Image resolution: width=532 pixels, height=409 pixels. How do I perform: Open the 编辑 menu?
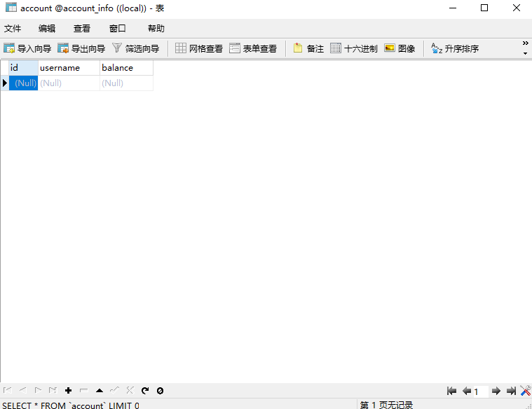click(x=47, y=29)
